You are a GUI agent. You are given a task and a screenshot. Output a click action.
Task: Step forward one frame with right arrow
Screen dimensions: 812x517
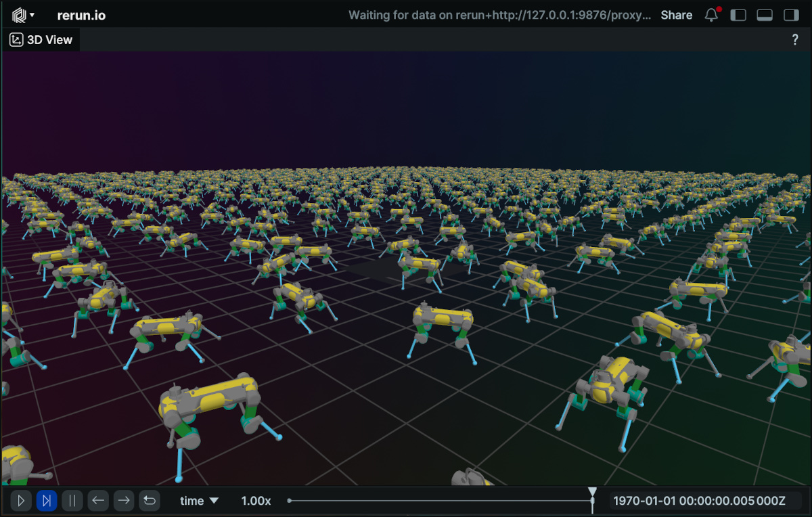[124, 501]
